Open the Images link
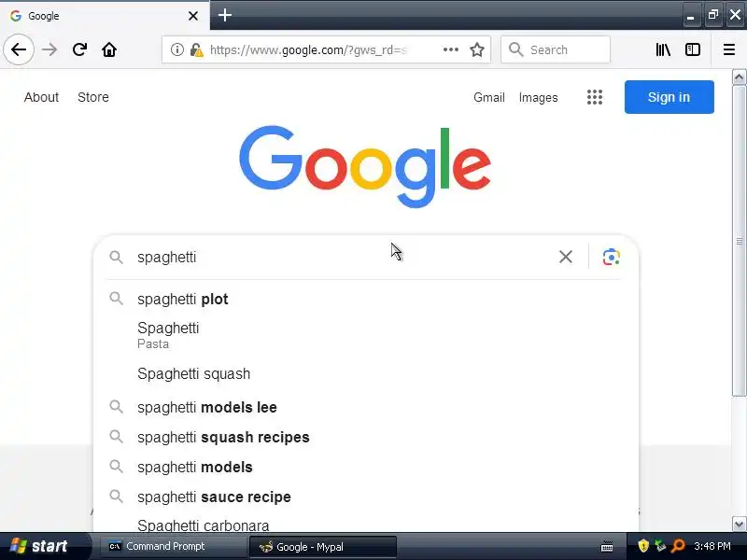Screen dimensions: 747x560 (x=538, y=97)
